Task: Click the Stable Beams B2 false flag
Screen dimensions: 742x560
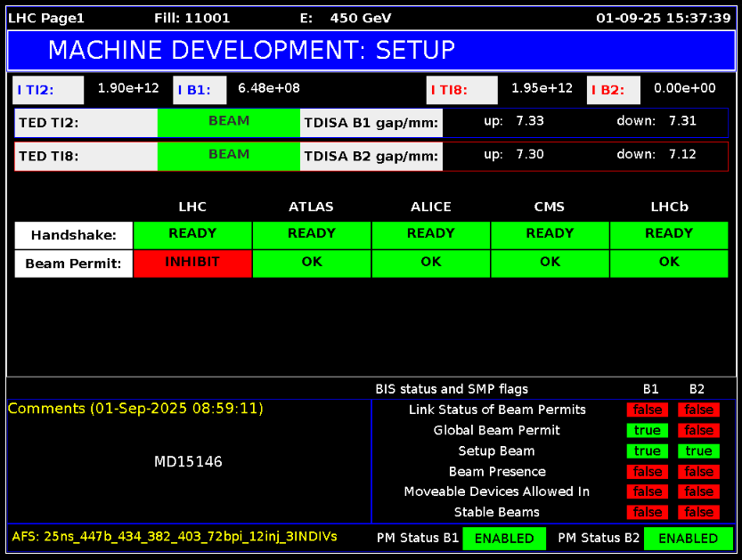Action: point(698,512)
